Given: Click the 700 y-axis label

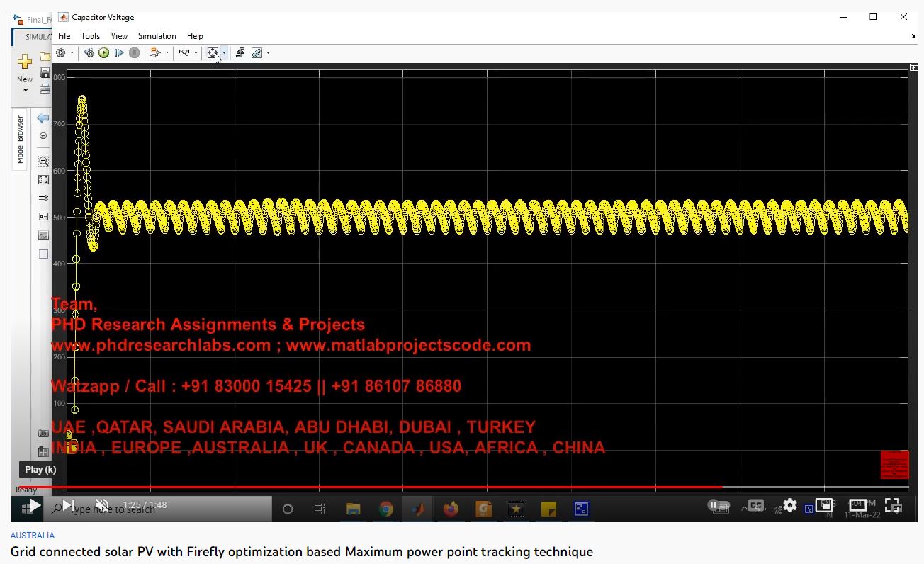Looking at the screenshot, I should 60,124.
